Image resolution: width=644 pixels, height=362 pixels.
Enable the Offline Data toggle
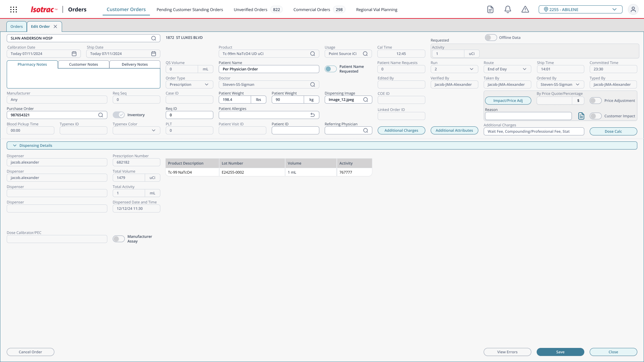click(491, 38)
